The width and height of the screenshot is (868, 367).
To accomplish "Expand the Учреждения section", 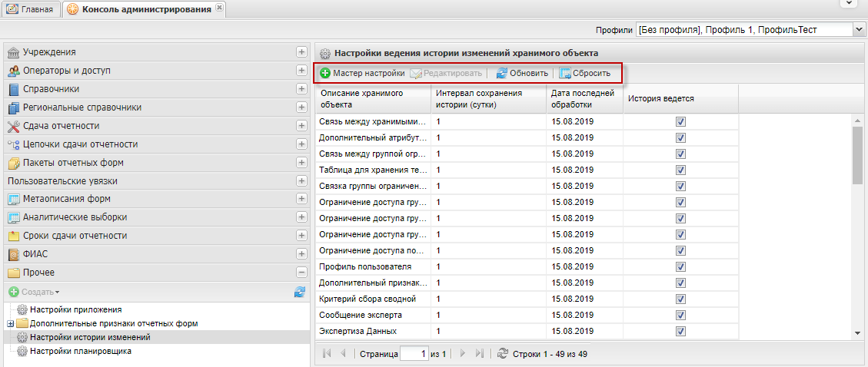I will tap(301, 52).
